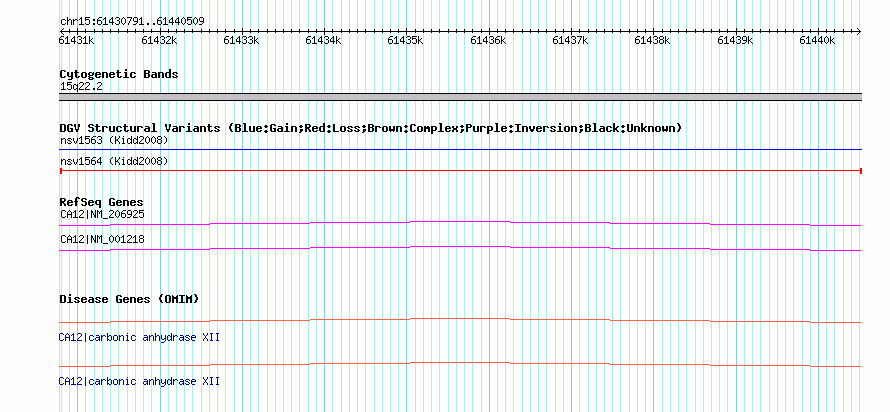The image size is (890, 412).
Task: Click the red nsv1564 loss variant line
Action: pos(460,171)
